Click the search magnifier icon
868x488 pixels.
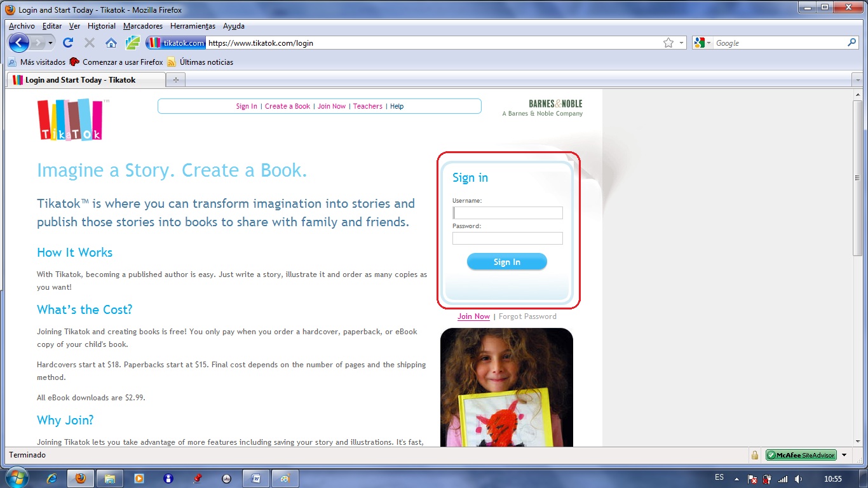[x=852, y=43]
